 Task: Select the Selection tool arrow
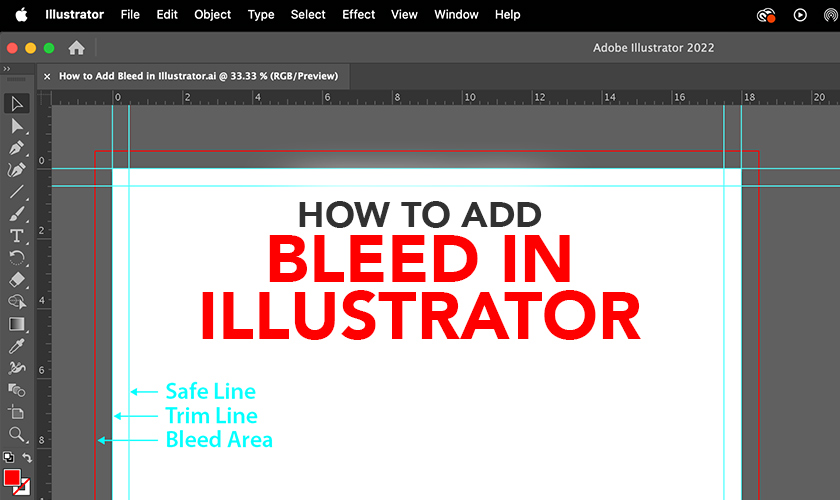pyautogui.click(x=17, y=103)
